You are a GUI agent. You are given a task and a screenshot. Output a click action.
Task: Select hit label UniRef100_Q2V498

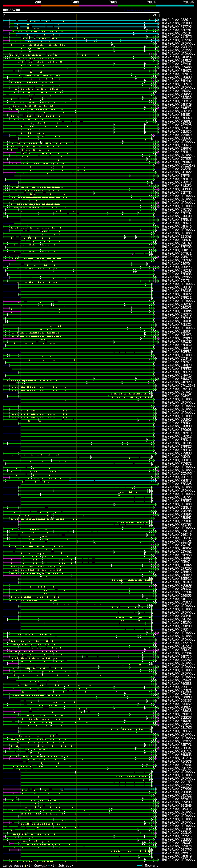pyautogui.click(x=177, y=125)
